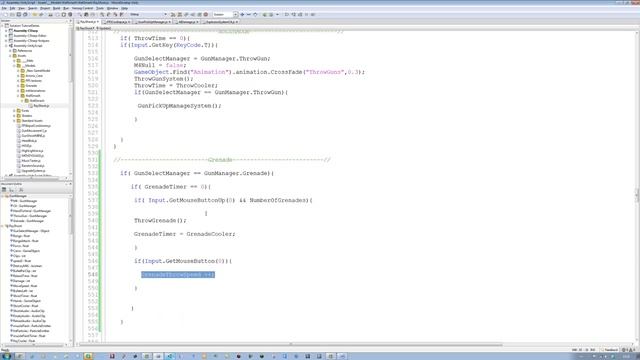Open the platform combo box in toolbar
This screenshot has width=640, height=360.
(x=225, y=14)
